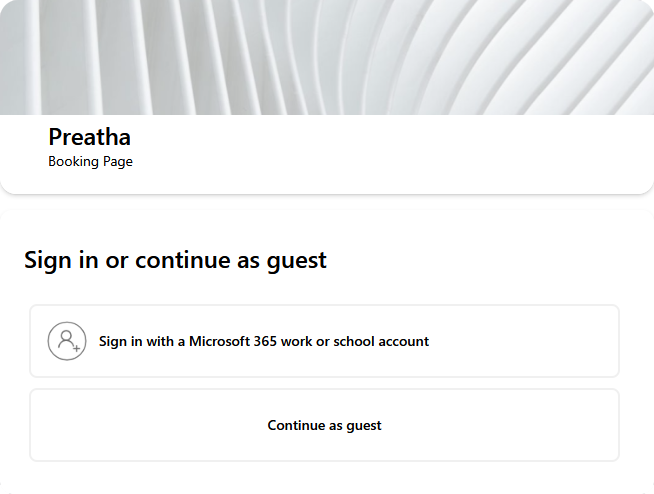Click the add-user account icon

click(x=67, y=341)
